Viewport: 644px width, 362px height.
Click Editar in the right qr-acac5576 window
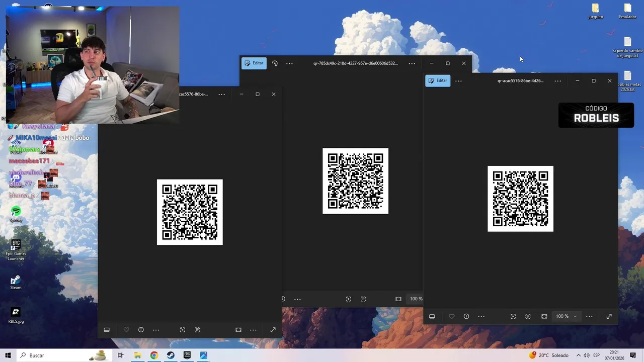click(438, 80)
